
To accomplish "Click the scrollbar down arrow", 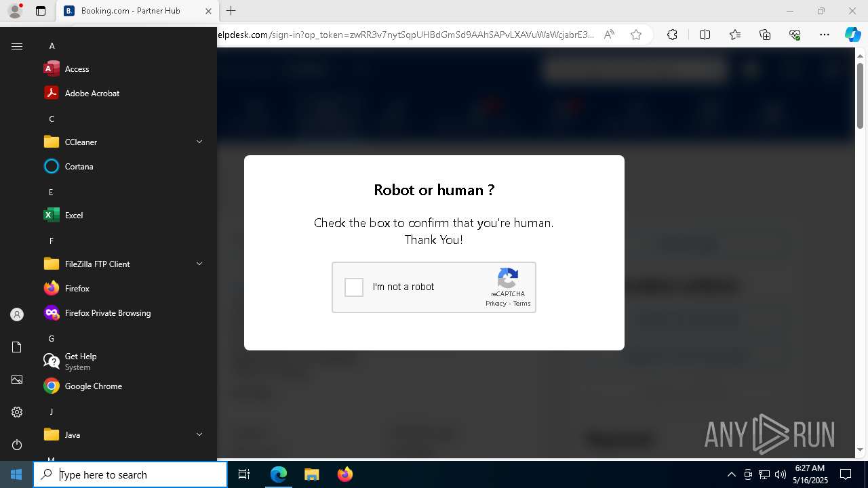I will [x=861, y=449].
